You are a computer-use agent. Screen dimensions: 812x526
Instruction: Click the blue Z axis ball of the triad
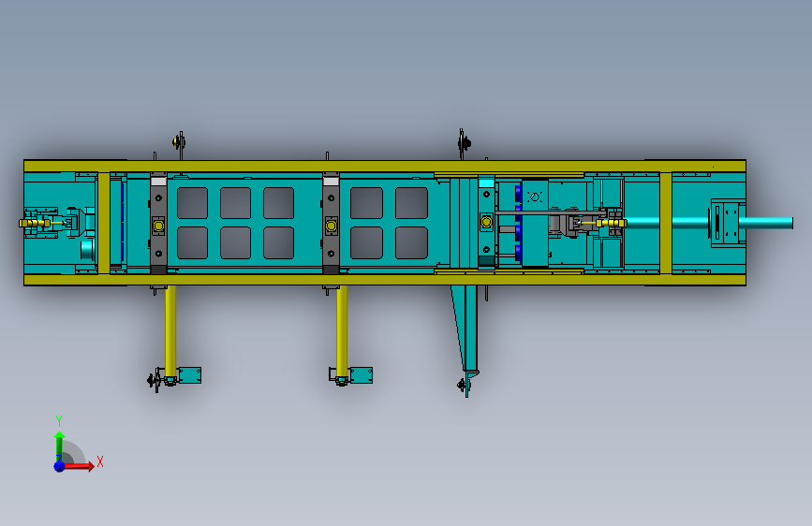60,466
